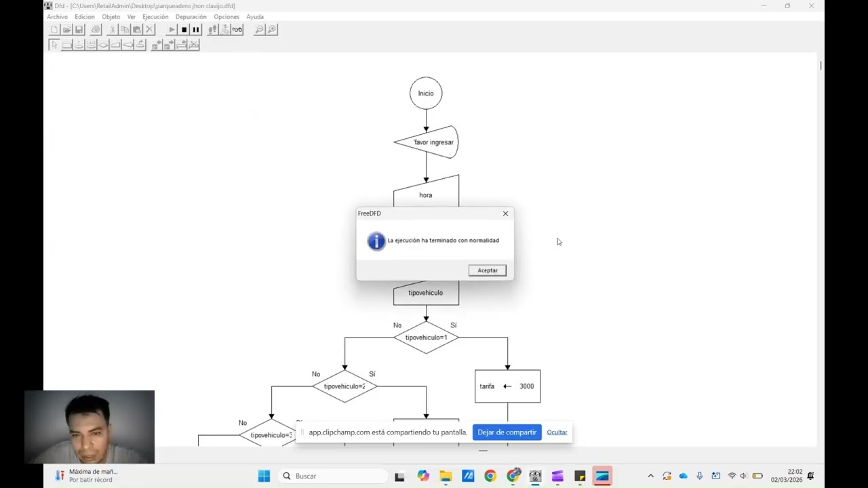This screenshot has height=488, width=868.
Task: Select the subprogram call object tool
Action: pos(140,45)
